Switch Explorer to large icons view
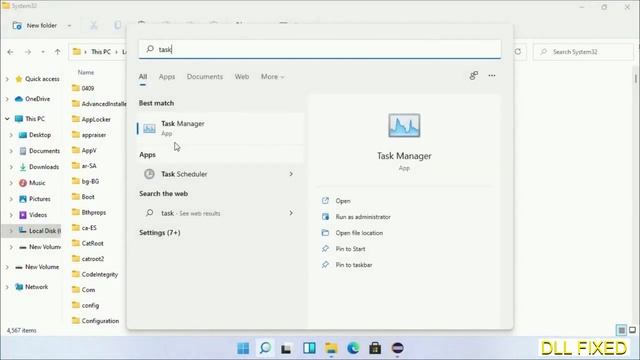The width and height of the screenshot is (640, 360). click(x=633, y=330)
